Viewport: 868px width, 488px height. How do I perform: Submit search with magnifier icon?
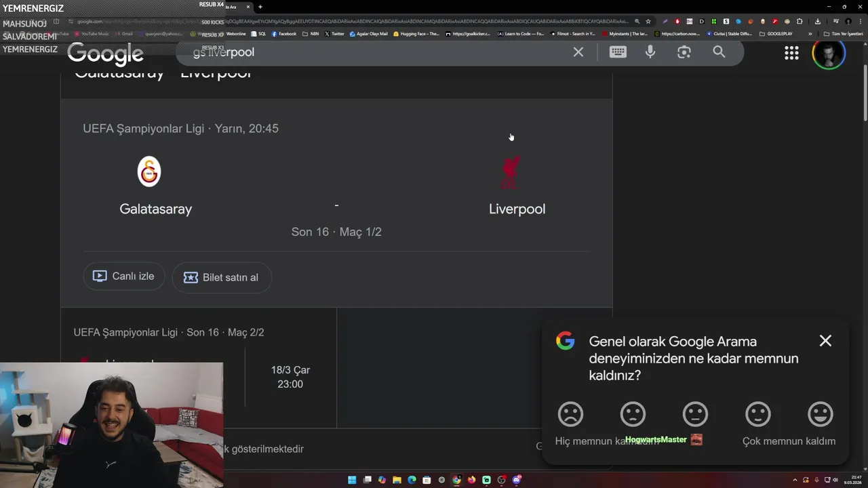[719, 52]
